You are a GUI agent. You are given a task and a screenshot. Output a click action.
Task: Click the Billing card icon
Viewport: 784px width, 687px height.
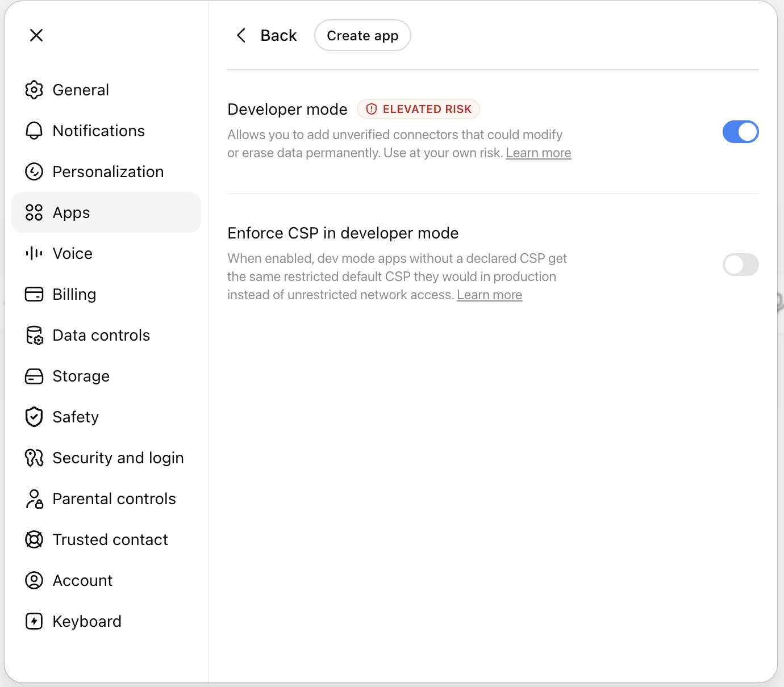click(34, 294)
